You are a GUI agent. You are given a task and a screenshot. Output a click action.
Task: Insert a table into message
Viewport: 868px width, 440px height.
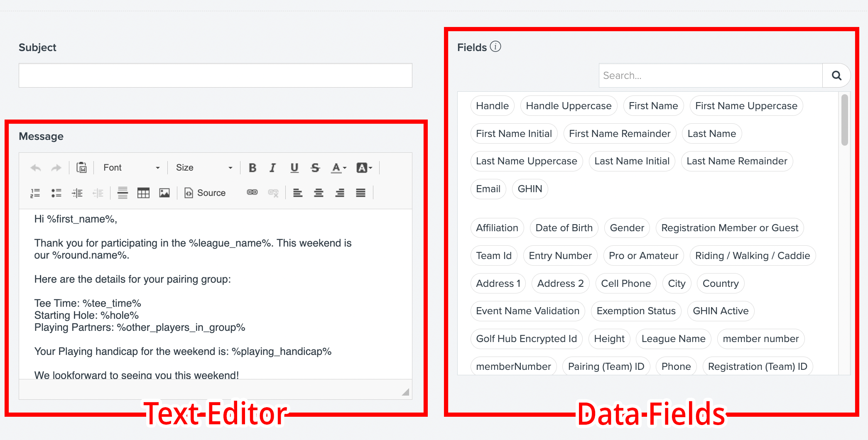pos(143,193)
